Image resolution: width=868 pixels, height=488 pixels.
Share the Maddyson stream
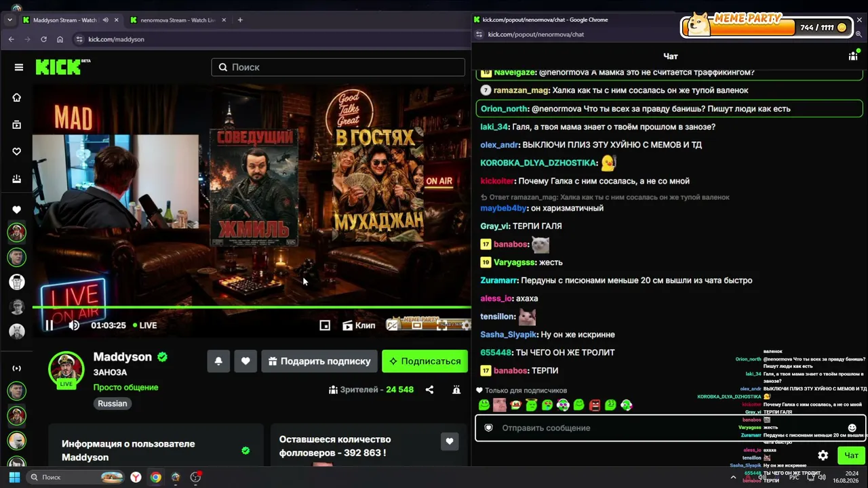(429, 390)
